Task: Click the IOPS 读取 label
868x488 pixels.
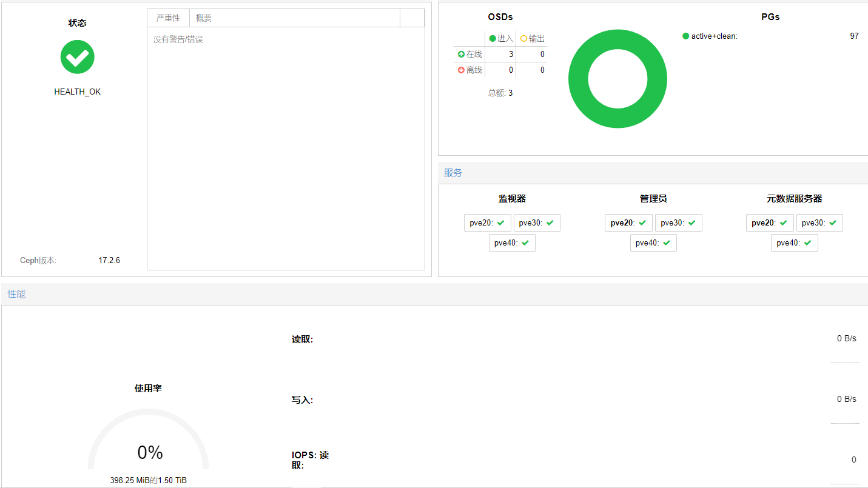Action: [310, 460]
